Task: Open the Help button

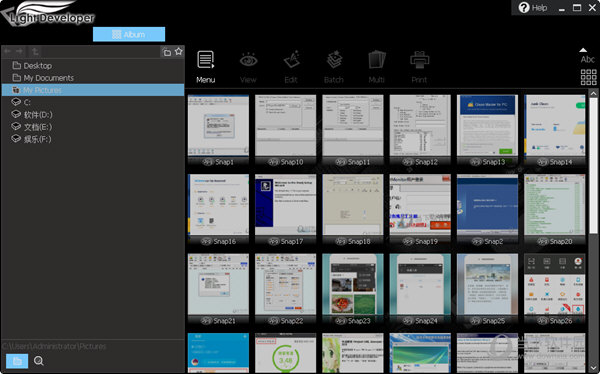Action: (533, 8)
